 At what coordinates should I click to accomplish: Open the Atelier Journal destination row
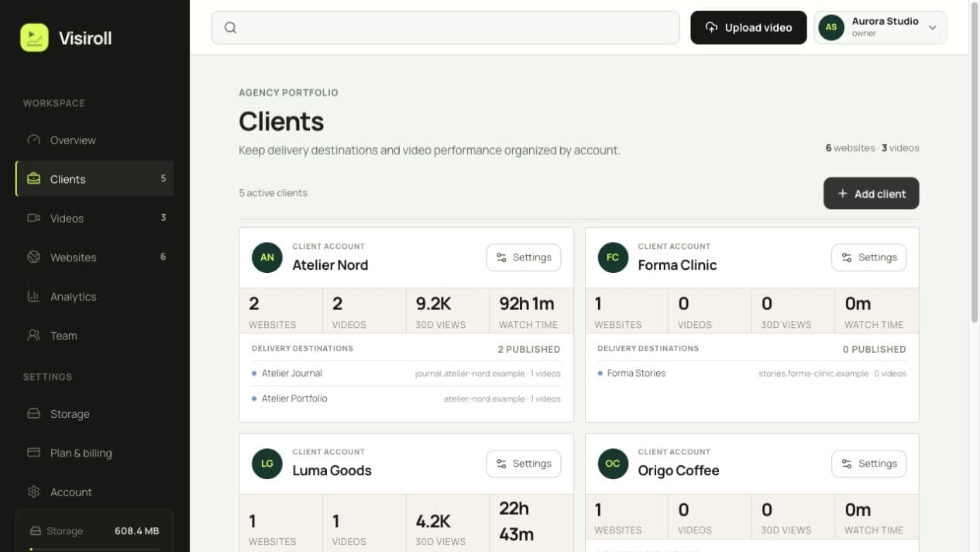click(x=406, y=373)
